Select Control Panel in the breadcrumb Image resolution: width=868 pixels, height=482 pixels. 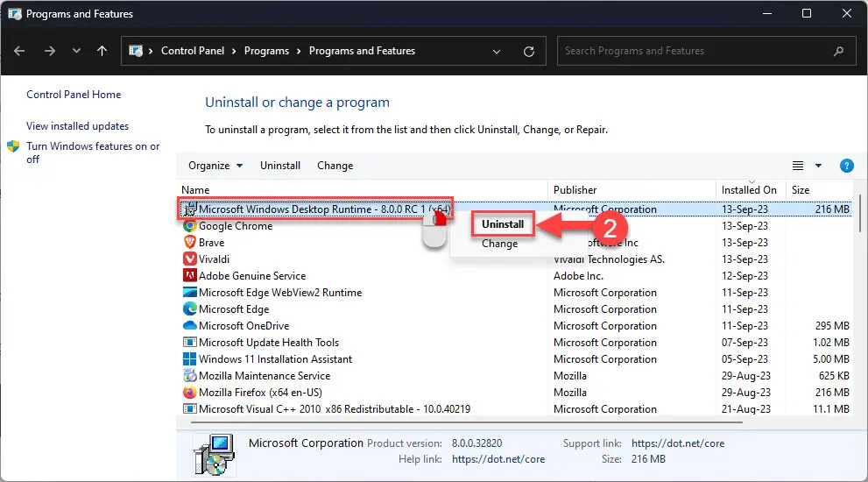(193, 51)
